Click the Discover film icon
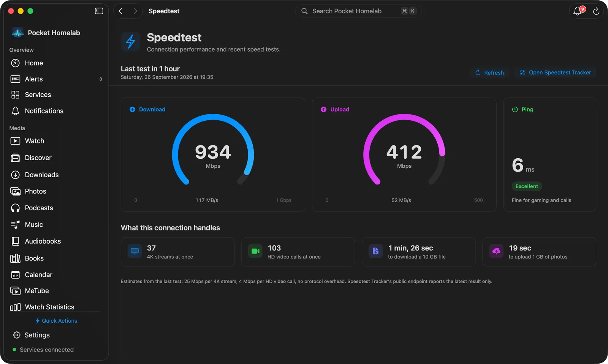608x364 pixels. pyautogui.click(x=15, y=158)
